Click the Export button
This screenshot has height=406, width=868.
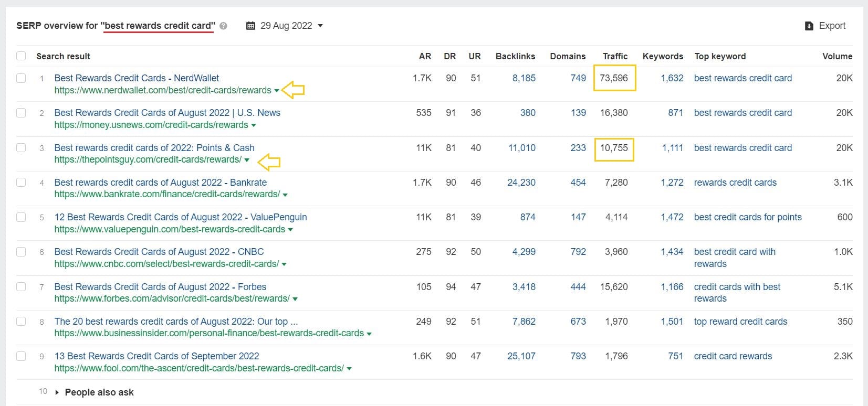[x=825, y=26]
